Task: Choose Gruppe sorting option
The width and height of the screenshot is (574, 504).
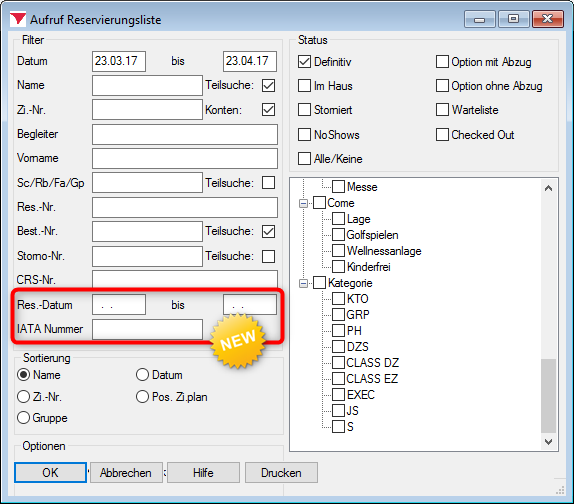Action: [x=23, y=418]
